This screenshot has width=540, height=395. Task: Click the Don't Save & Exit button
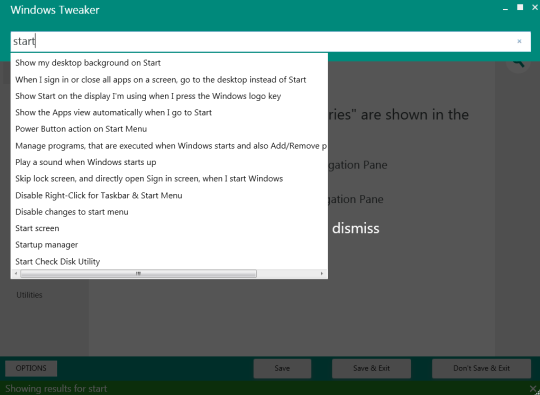point(481,368)
